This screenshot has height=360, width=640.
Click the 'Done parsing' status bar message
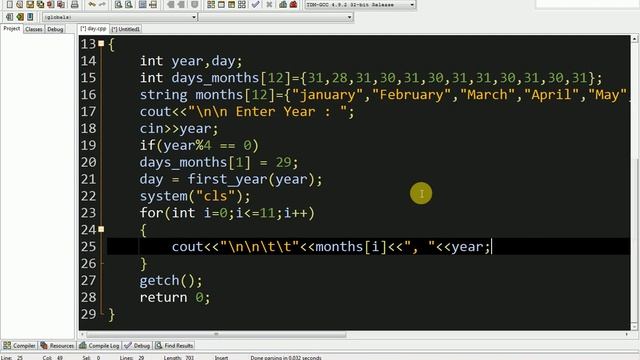click(286, 358)
